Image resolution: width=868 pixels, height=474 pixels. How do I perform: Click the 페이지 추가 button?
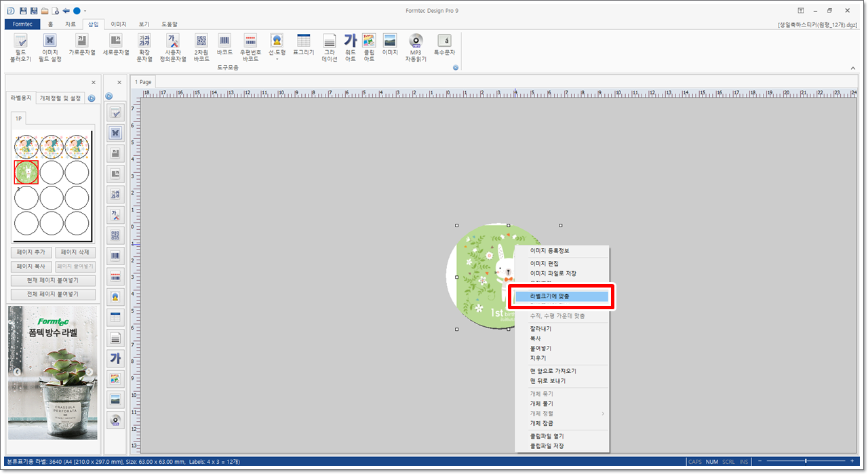31,252
